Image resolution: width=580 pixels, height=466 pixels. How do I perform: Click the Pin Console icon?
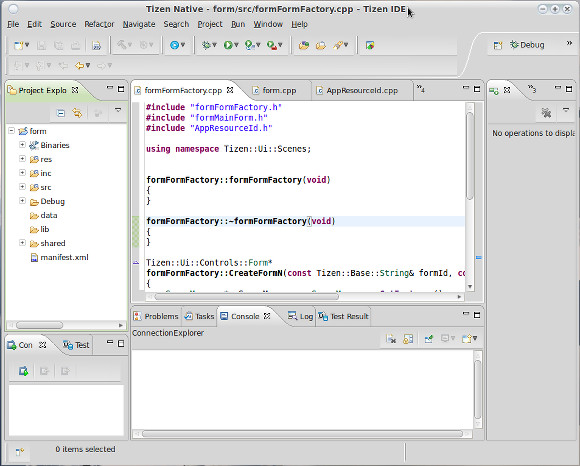pos(429,338)
